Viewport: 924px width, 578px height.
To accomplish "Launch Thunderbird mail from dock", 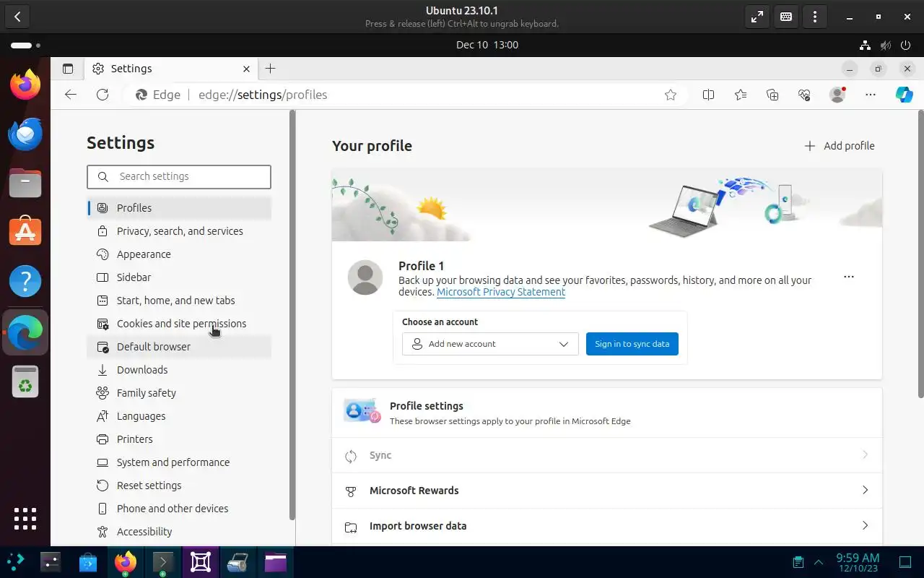I will pos(25,134).
